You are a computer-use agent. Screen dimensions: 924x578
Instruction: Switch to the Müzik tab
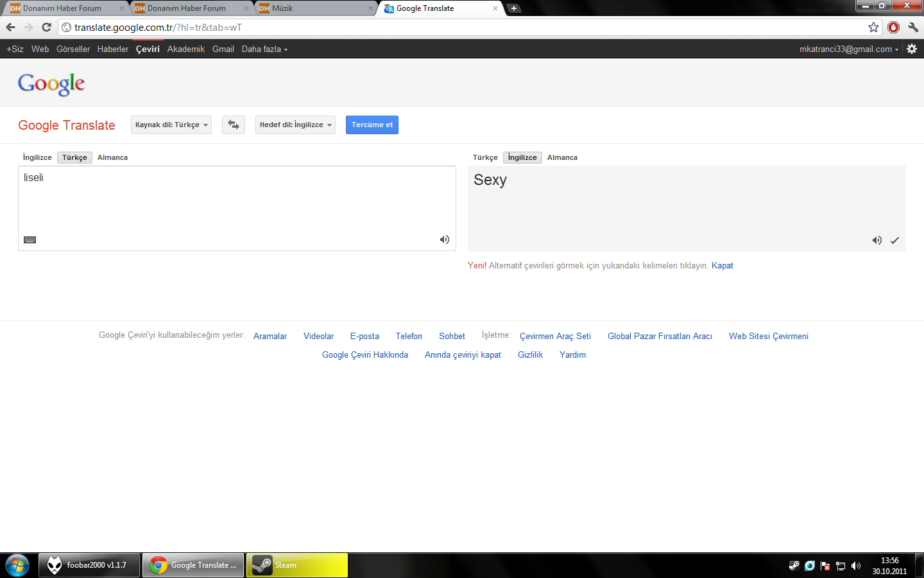pyautogui.click(x=314, y=8)
